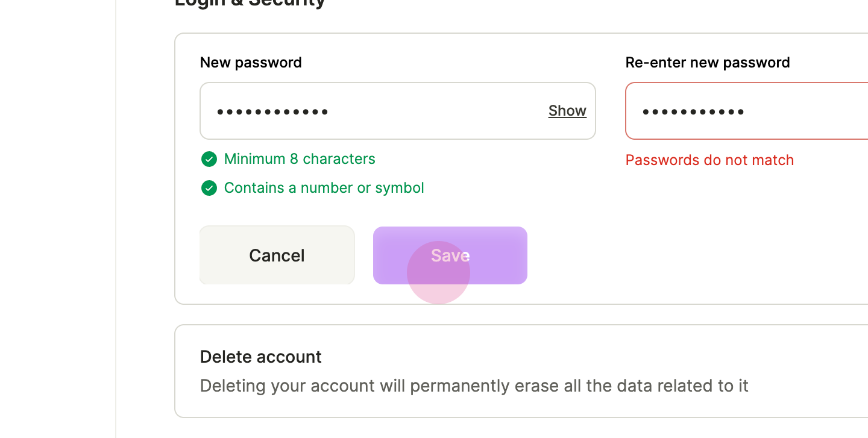Click the Contains a number or symbol text
868x438 pixels.
[324, 188]
